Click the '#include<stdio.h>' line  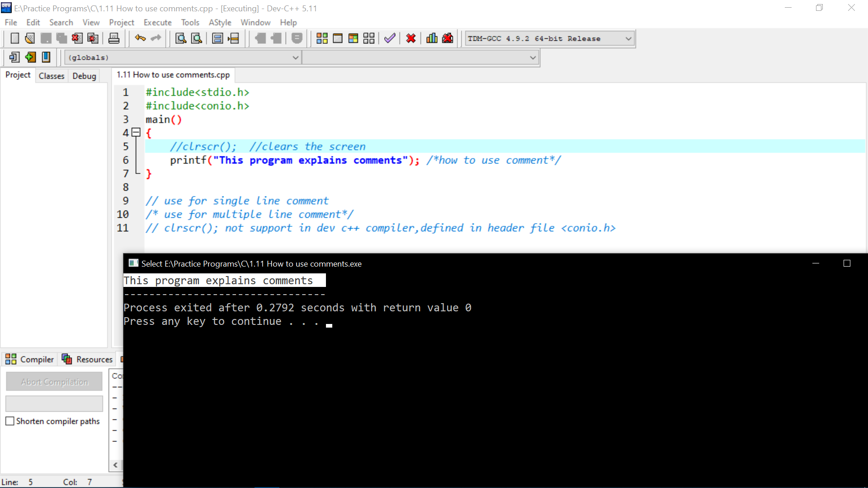tap(198, 92)
